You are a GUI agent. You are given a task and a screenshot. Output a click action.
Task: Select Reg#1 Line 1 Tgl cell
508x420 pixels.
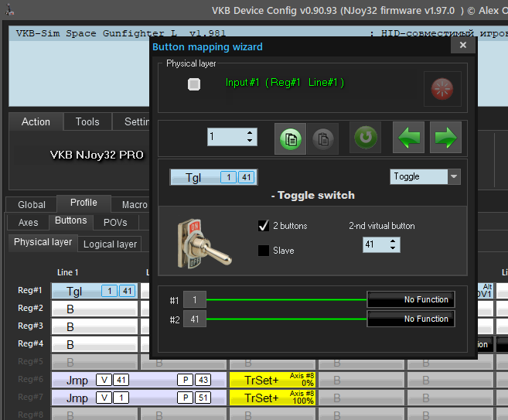coord(94,291)
